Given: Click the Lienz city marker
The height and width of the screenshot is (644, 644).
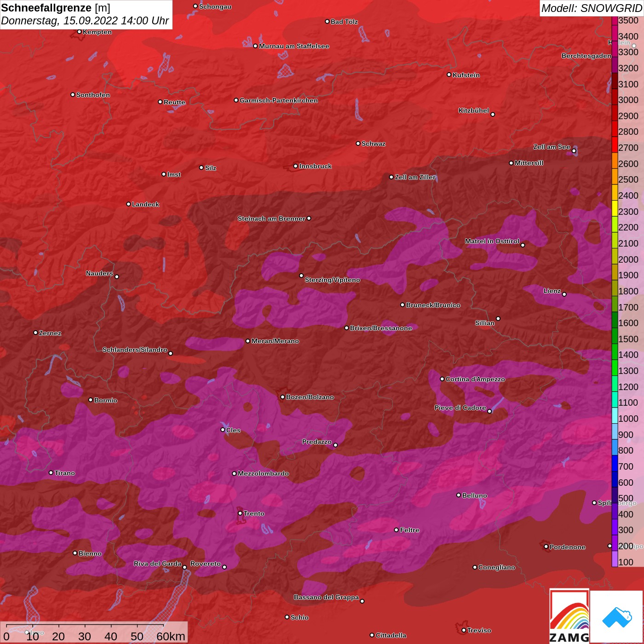Looking at the screenshot, I should (564, 294).
